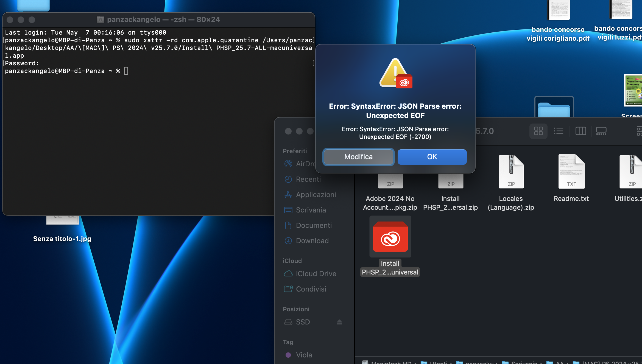The height and width of the screenshot is (364, 642).
Task: Select the Green Energy Company screenshot thumbnail
Action: click(x=633, y=90)
